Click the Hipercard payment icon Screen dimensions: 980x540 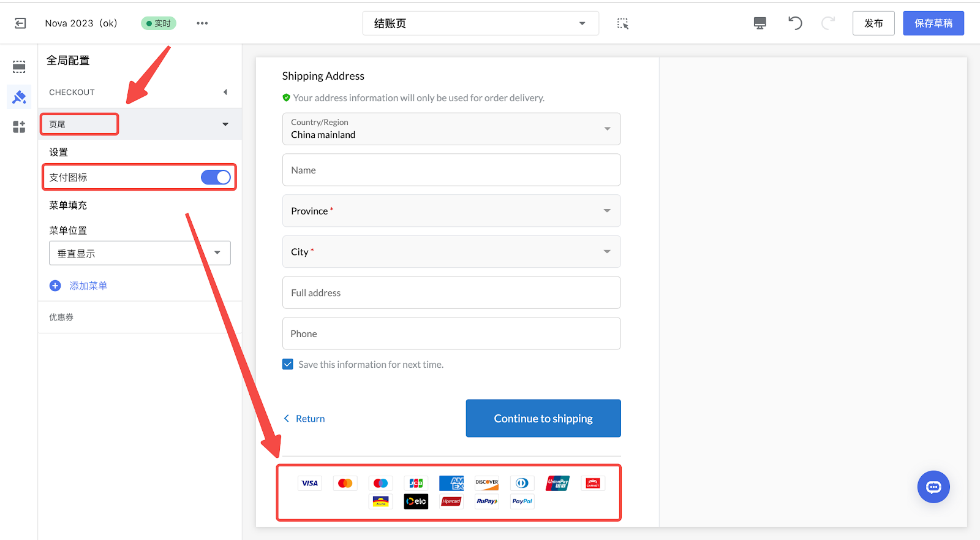coord(451,501)
